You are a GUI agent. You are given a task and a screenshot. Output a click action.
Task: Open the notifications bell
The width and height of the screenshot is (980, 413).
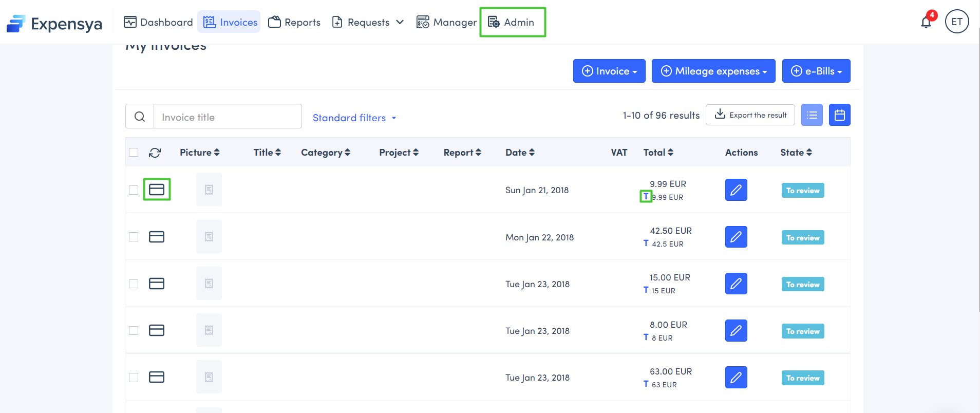click(x=926, y=23)
